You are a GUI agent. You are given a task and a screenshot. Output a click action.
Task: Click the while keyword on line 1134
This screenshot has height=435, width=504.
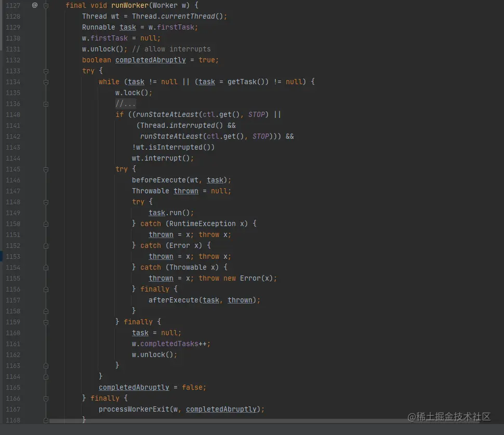[109, 82]
